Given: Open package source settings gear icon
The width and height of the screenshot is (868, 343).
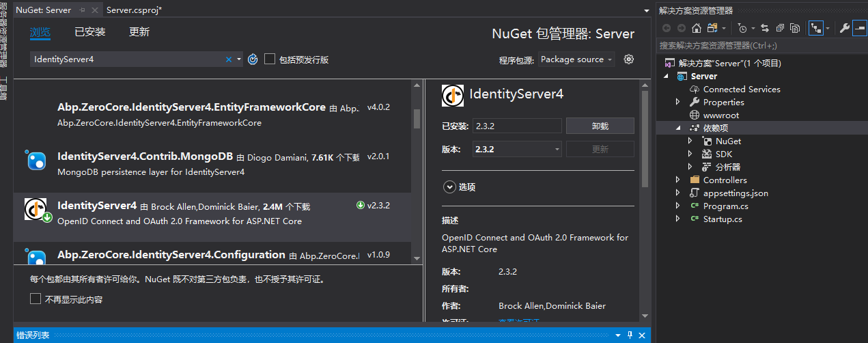Looking at the screenshot, I should click(629, 59).
